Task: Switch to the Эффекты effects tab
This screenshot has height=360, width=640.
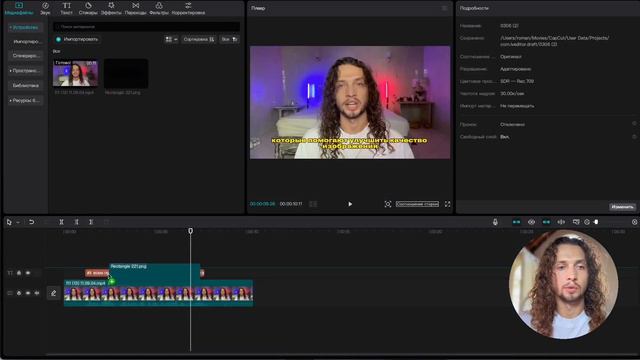Action: pos(111,9)
